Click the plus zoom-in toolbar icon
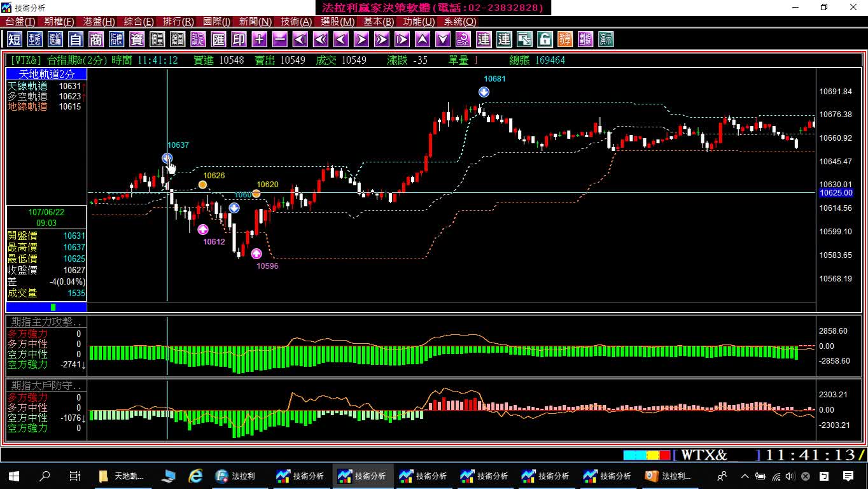Image resolution: width=868 pixels, height=489 pixels. pyautogui.click(x=259, y=39)
